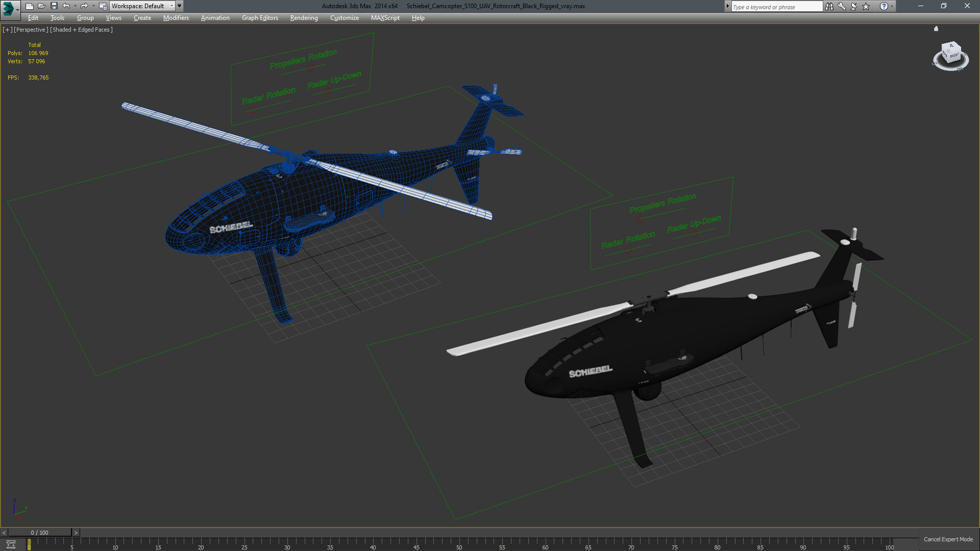Save the scene with the floppy disk icon

[54, 6]
